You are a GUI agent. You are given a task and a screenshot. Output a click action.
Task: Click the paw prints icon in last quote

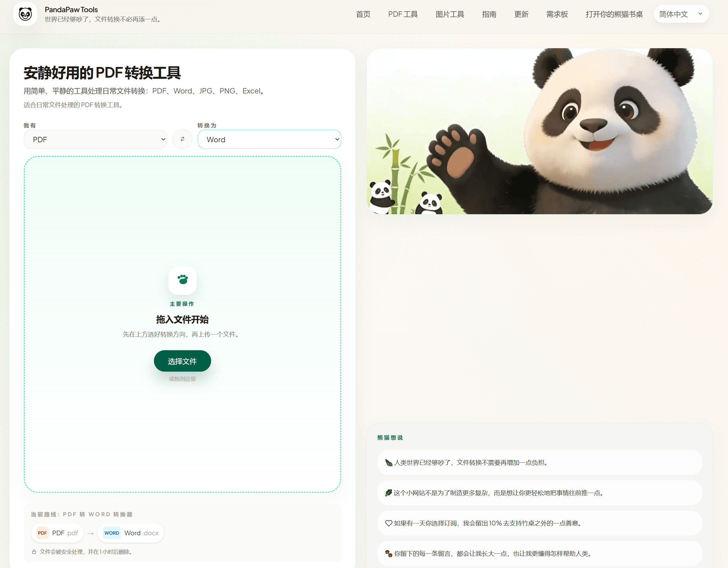pyautogui.click(x=388, y=553)
